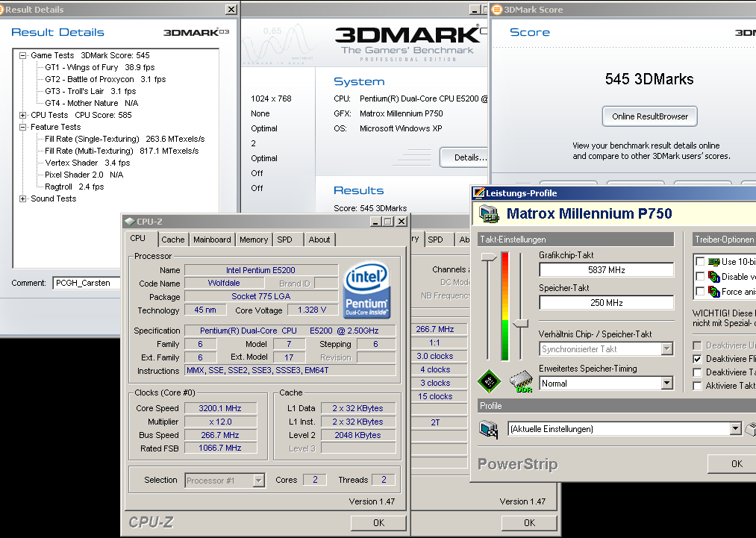The image size is (756, 538).
Task: Switch to the Cache tab in CPU-Z
Action: 173,240
